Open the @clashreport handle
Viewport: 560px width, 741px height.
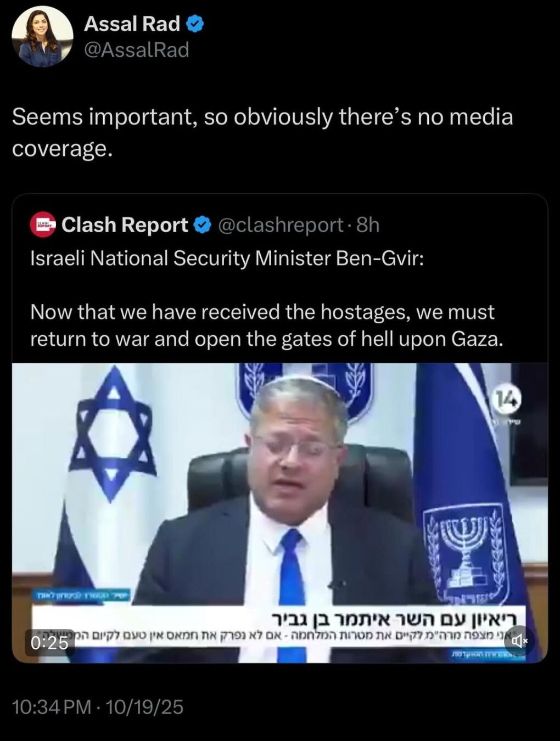pyautogui.click(x=281, y=224)
